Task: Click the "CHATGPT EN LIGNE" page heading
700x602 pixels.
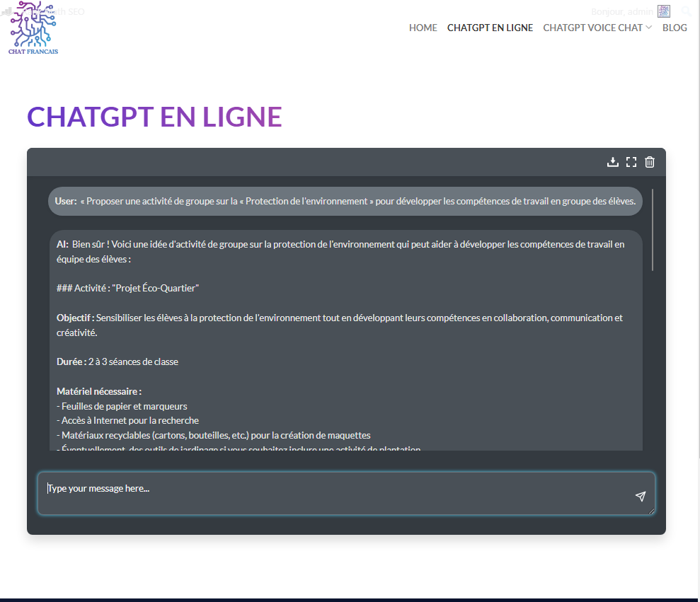Action: (x=154, y=117)
